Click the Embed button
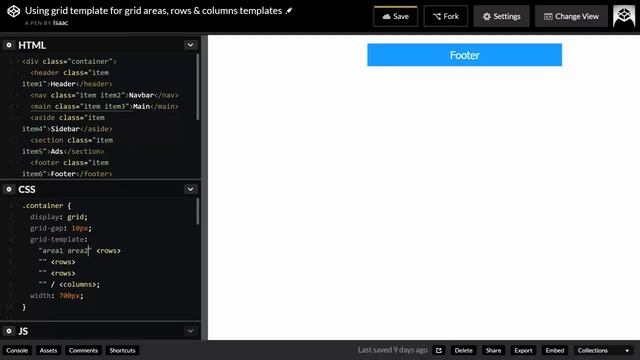 [555, 350]
